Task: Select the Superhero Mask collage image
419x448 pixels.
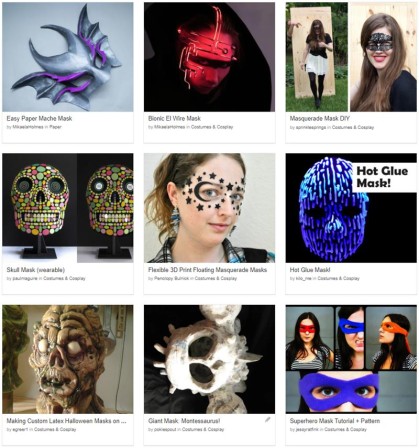Action: click(x=351, y=359)
